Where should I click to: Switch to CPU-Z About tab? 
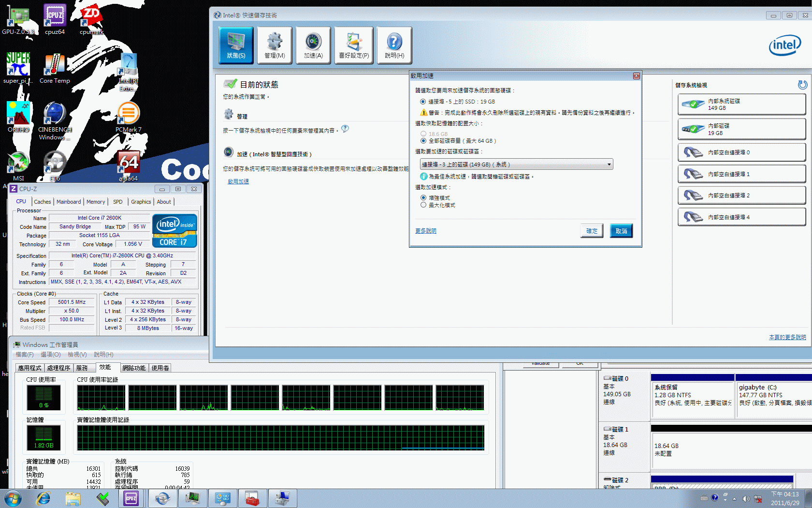coord(164,202)
